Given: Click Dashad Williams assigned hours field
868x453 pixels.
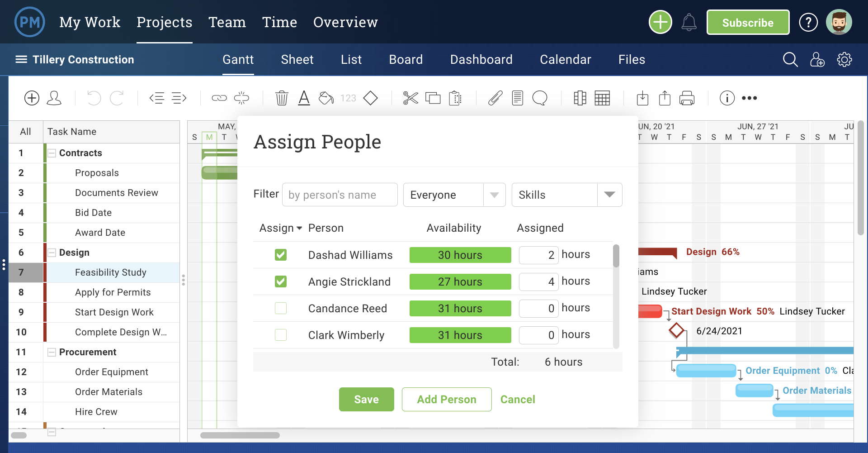Looking at the screenshot, I should [x=538, y=255].
